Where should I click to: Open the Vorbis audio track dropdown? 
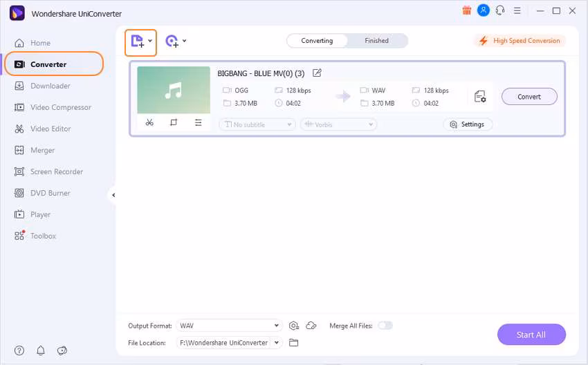pyautogui.click(x=339, y=124)
